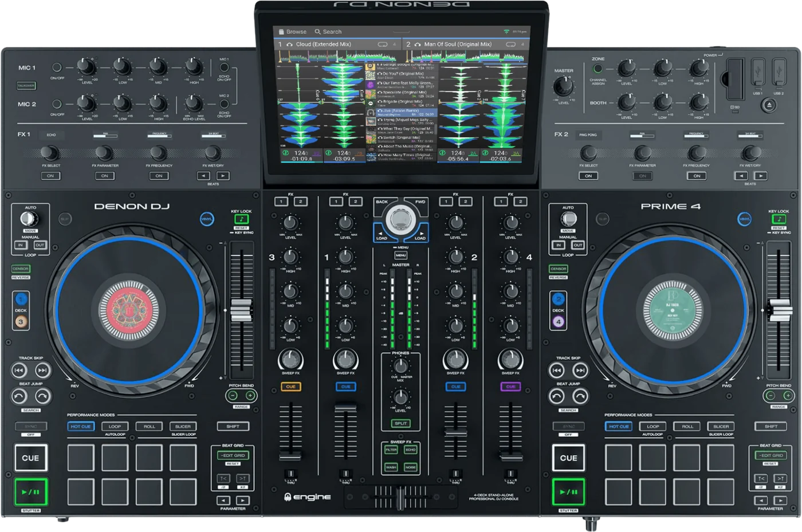802x532 pixels.
Task: Hit left deck beat jump backward button
Action: tap(19, 396)
